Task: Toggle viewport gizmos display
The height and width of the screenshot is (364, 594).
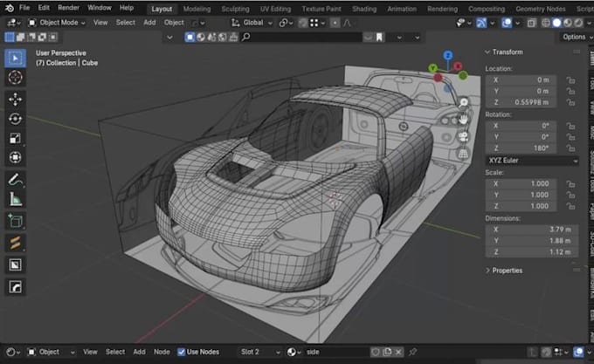Action: point(482,23)
